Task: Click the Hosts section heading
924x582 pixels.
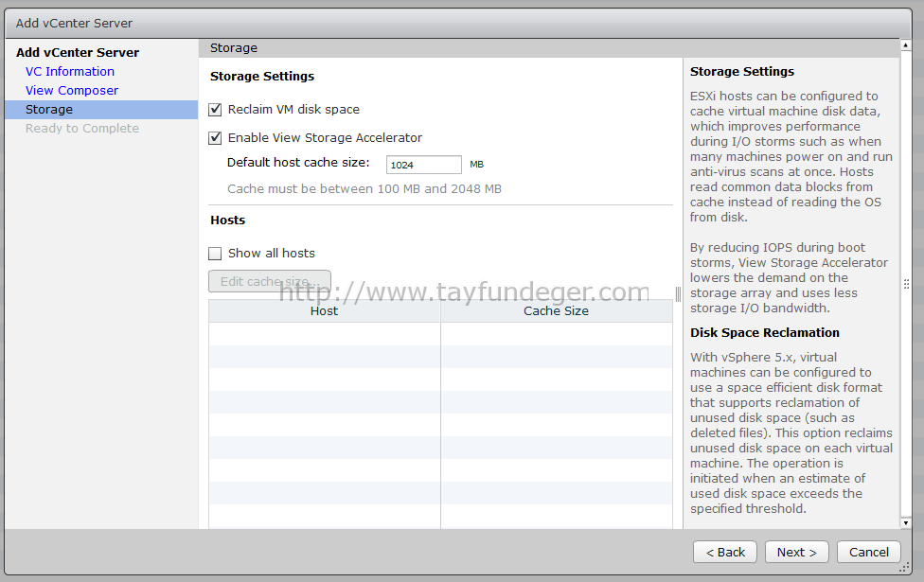Action: pyautogui.click(x=227, y=220)
